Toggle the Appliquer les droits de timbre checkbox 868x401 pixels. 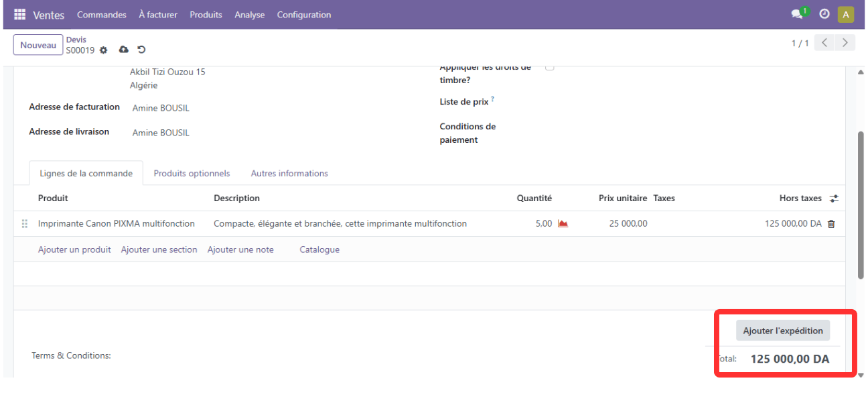549,67
